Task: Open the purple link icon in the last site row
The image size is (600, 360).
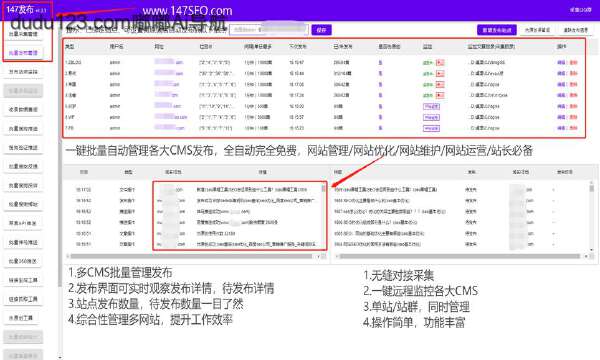Action: click(x=380, y=128)
